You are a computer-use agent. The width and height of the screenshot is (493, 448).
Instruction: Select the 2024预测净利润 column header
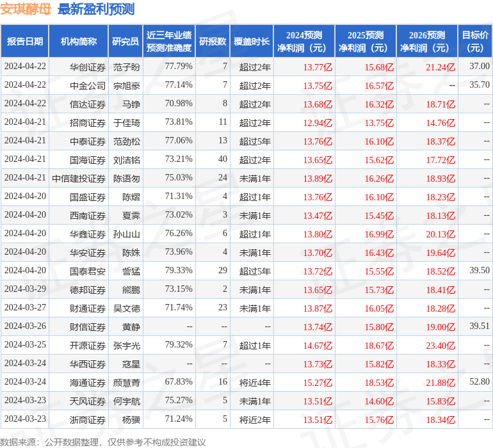pyautogui.click(x=304, y=41)
